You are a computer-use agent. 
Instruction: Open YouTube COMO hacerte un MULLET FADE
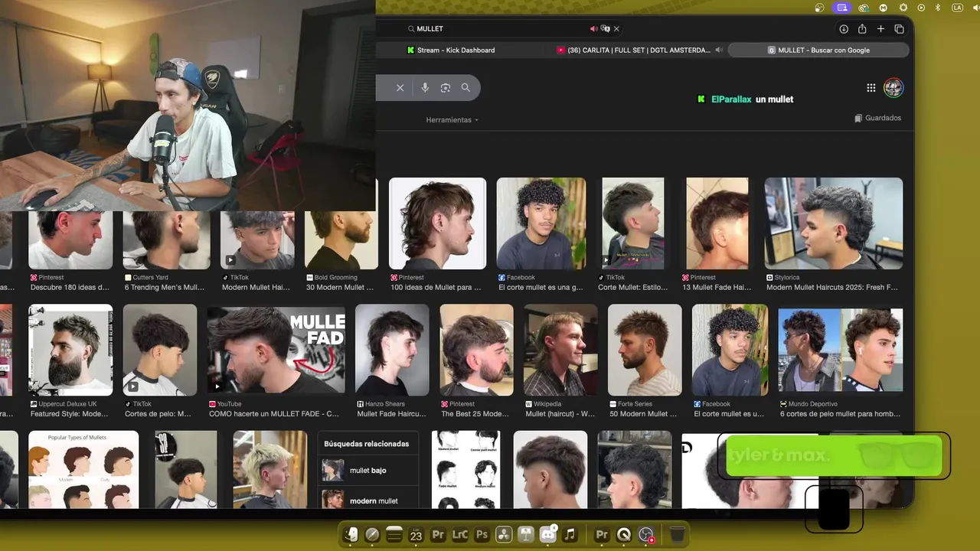pyautogui.click(x=276, y=350)
